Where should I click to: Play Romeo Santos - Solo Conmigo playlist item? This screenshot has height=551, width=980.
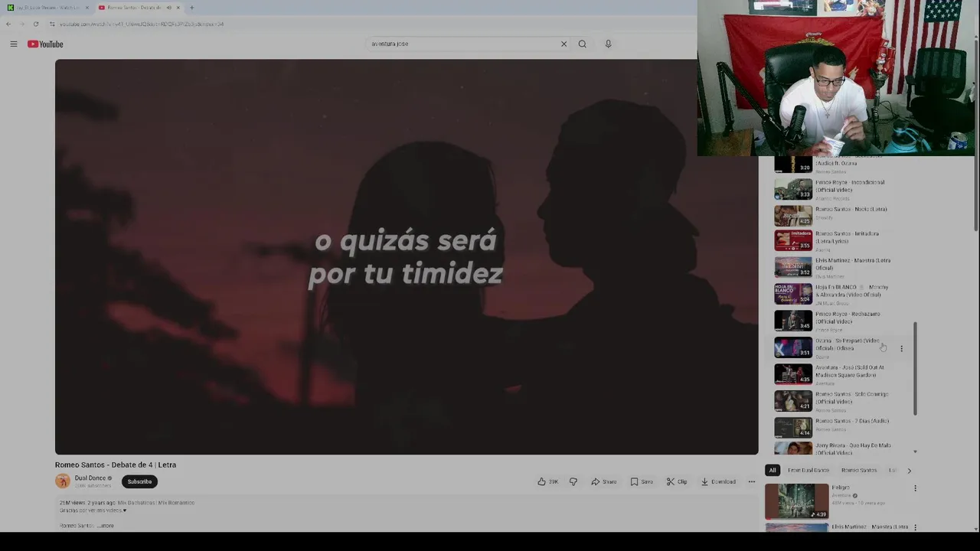coord(838,401)
